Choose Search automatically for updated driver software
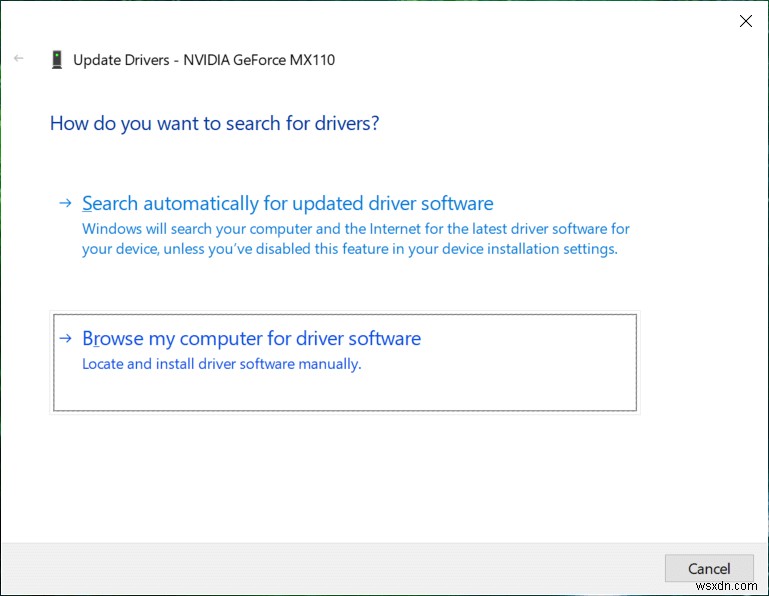Viewport: 769px width, 596px height. [287, 204]
